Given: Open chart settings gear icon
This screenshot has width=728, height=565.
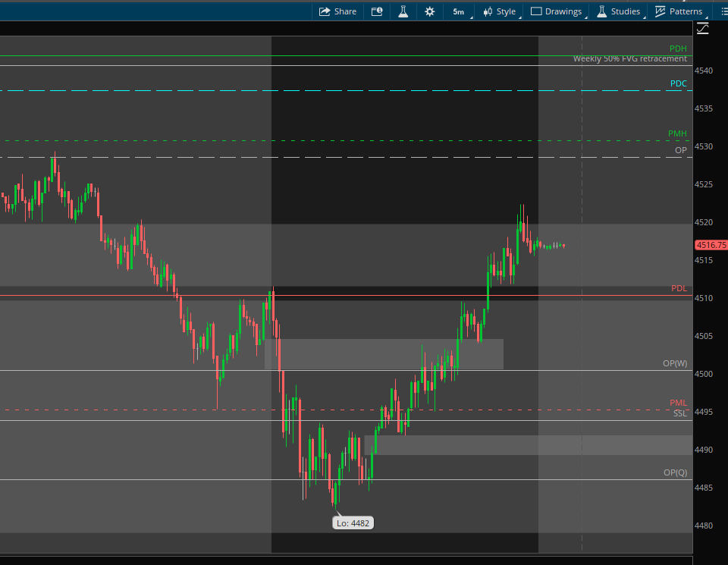Looking at the screenshot, I should point(429,11).
